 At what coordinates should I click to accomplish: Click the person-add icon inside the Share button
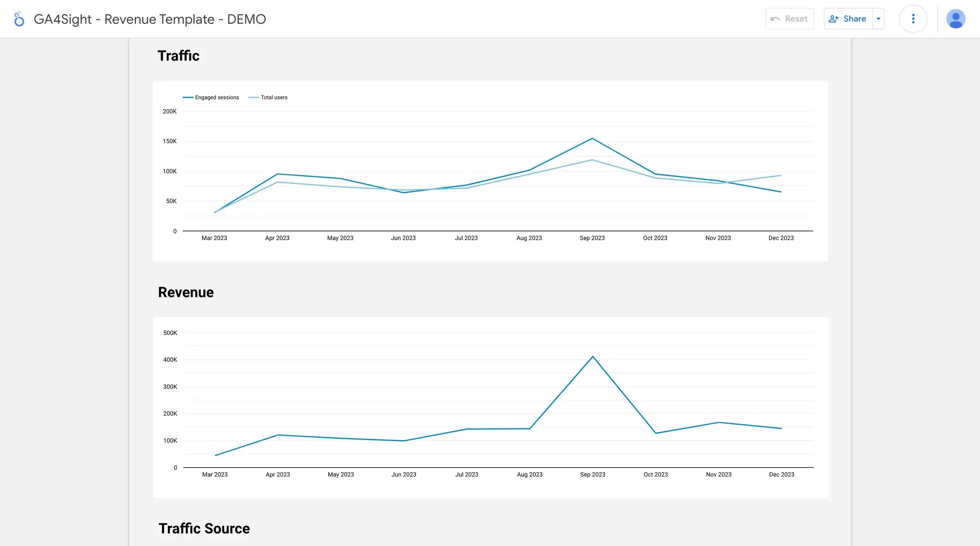click(834, 18)
